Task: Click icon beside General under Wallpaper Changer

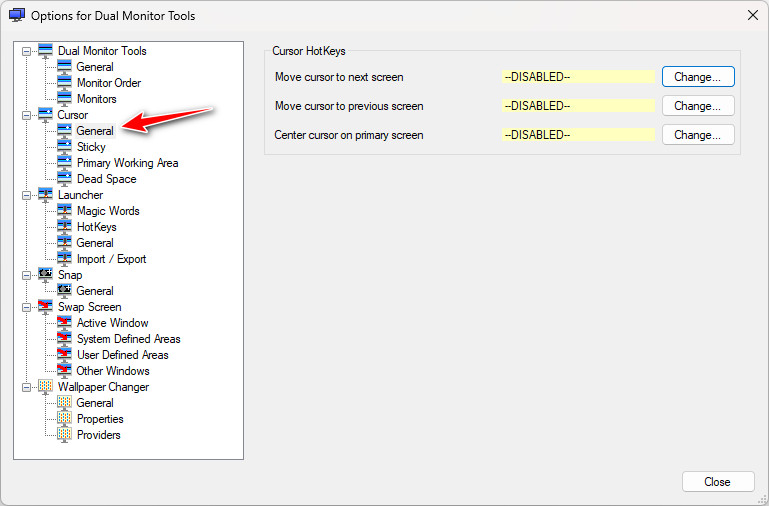Action: [x=64, y=403]
